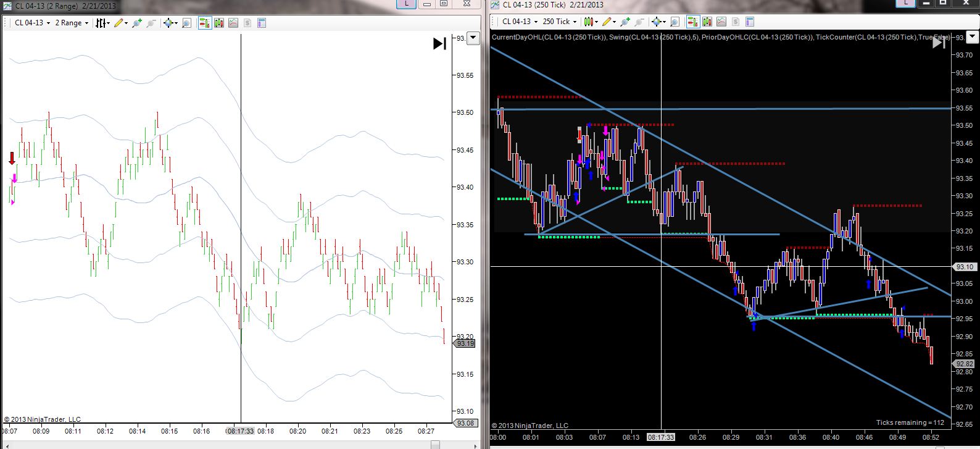Click the 2 Range chart horizontal scrollbar thumb
Screen dimensions: 980x449
(x=435, y=445)
